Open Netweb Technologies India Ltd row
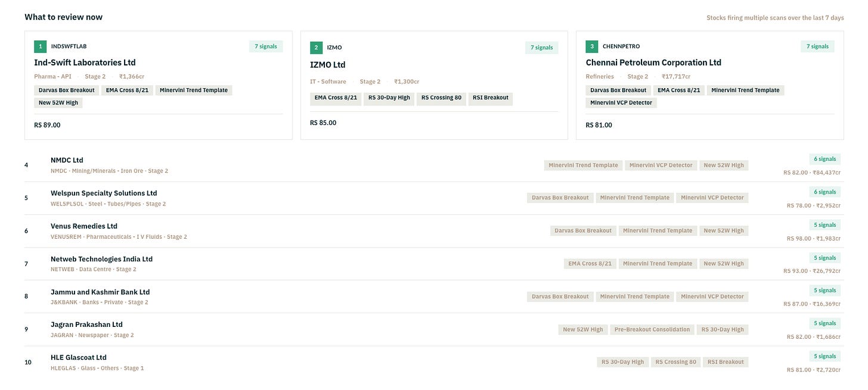Image resolution: width=868 pixels, height=390 pixels. coord(434,264)
